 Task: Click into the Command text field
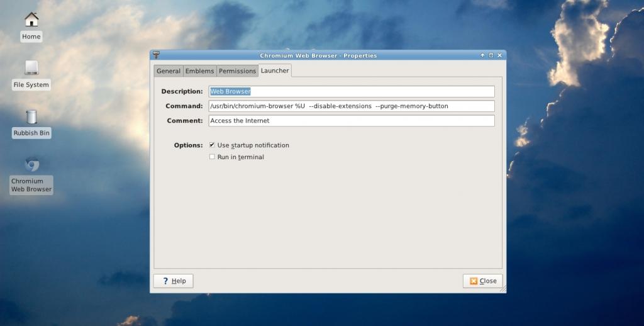coord(352,106)
